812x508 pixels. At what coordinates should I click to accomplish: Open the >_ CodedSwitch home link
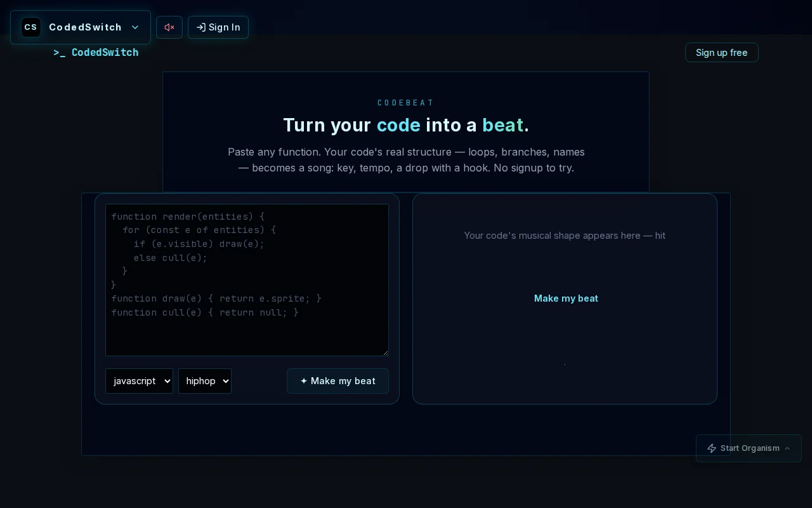[96, 53]
